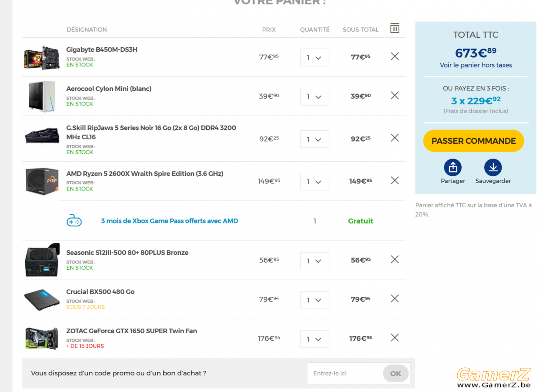This screenshot has height=392, width=540.
Task: Click the PRIX column header
Action: [x=269, y=30]
